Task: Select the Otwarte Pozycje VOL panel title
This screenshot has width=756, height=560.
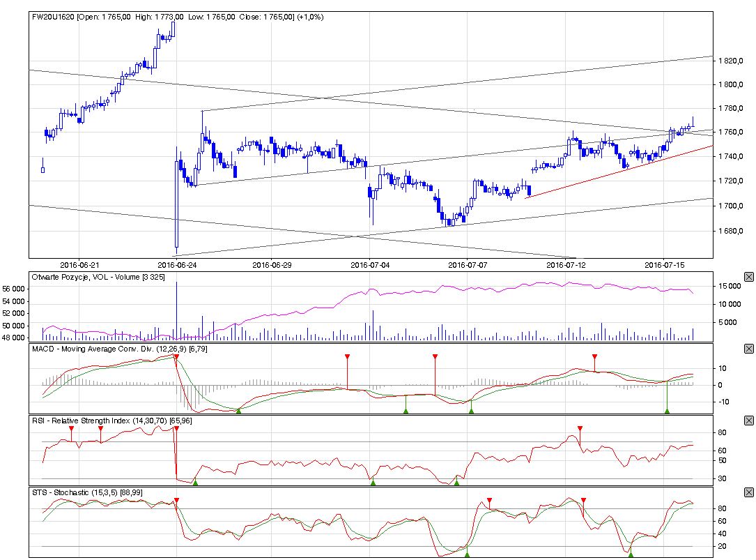Action: pos(98,277)
